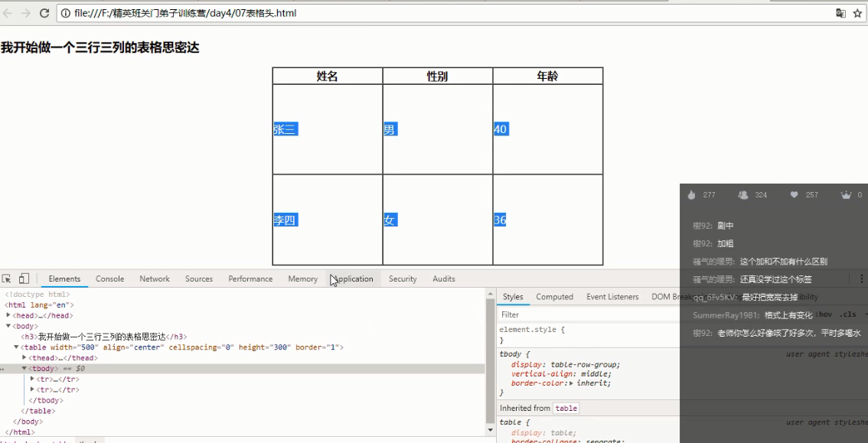Click the Inherited from table link
868x443 pixels.
pyautogui.click(x=566, y=408)
